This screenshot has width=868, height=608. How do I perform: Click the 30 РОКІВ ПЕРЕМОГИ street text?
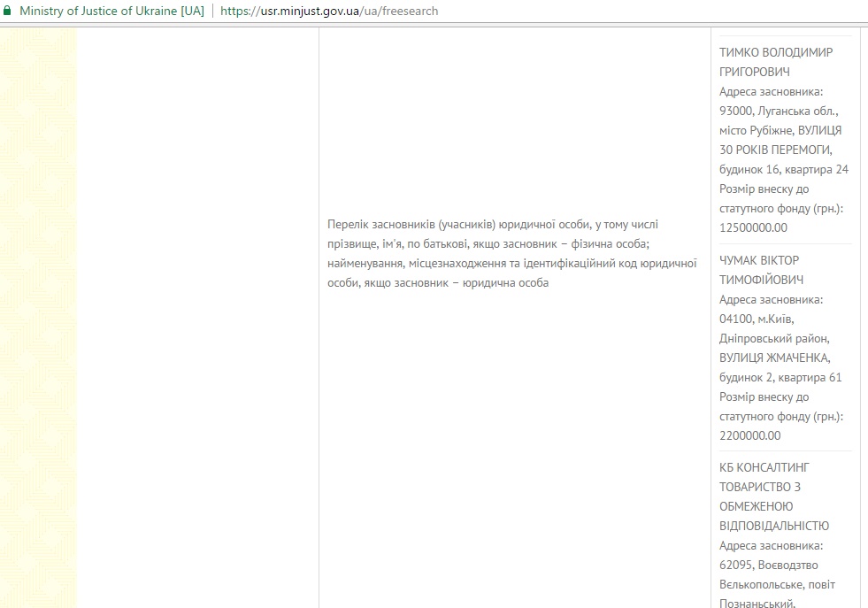coord(776,150)
